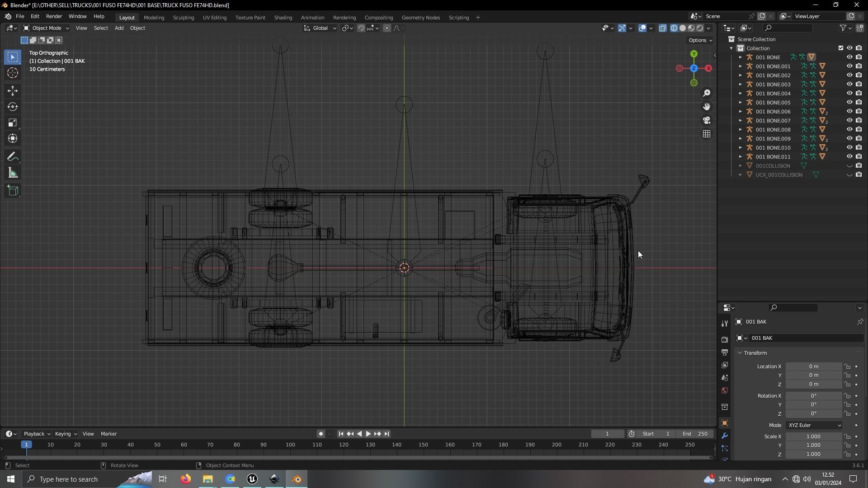Image resolution: width=868 pixels, height=488 pixels.
Task: Open the Object Mode dropdown
Action: pyautogui.click(x=46, y=28)
